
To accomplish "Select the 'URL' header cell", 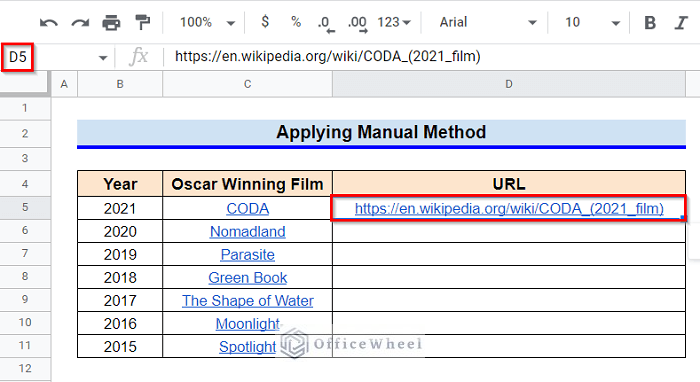I will (x=509, y=184).
